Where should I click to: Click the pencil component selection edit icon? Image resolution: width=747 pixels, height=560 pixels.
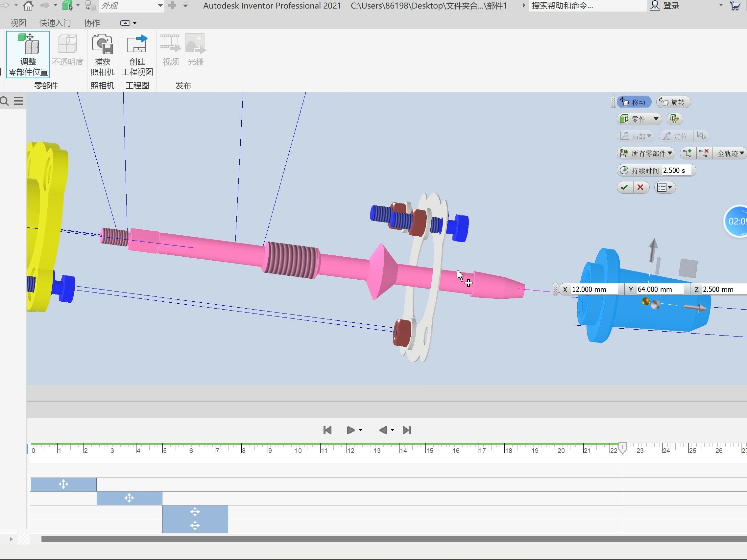(674, 119)
